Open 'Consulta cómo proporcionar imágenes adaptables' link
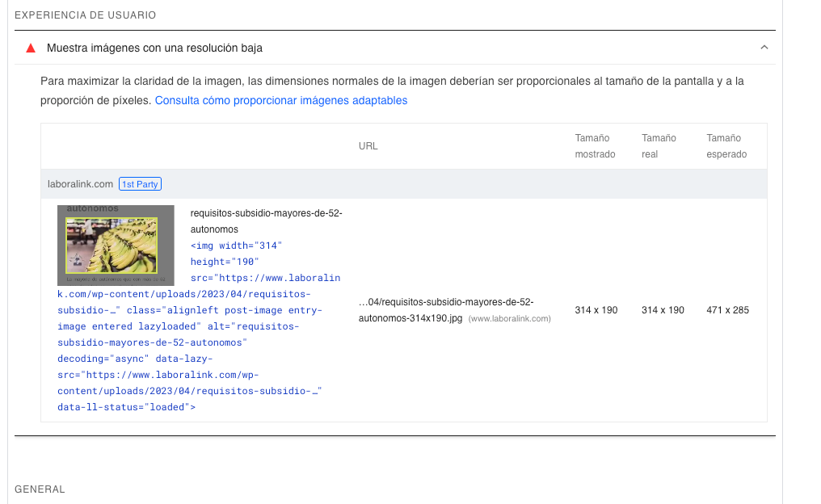Screen dimensions: 821x504 click(281, 100)
